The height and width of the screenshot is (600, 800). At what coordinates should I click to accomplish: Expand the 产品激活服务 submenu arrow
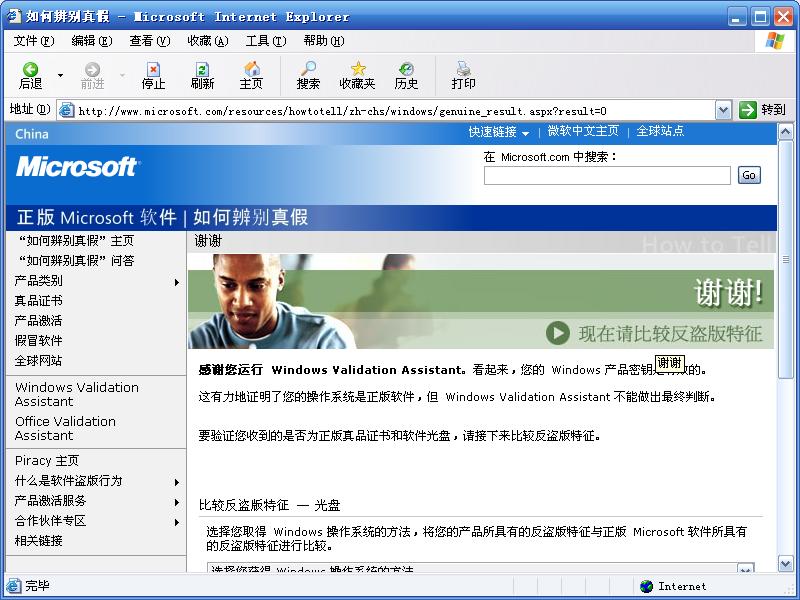pos(177,502)
